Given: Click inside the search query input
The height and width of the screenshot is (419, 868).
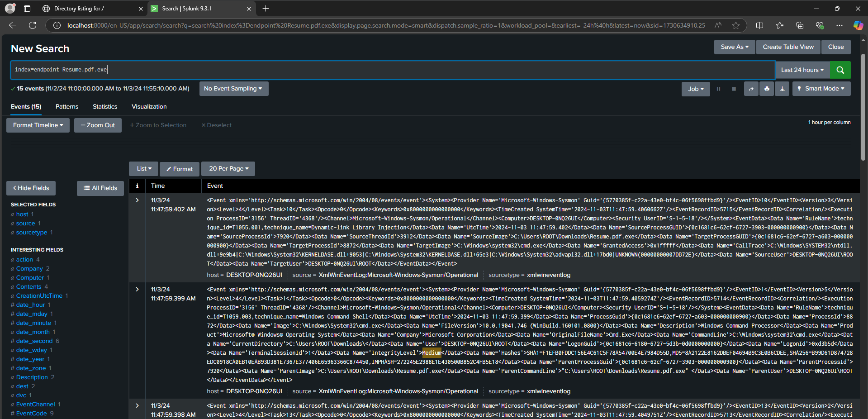Looking at the screenshot, I should (x=181, y=69).
